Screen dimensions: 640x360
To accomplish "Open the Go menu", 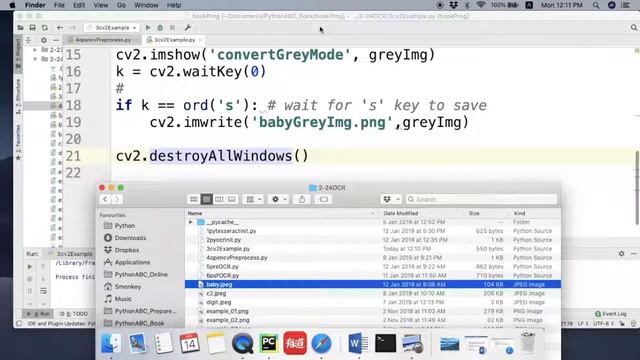I will point(121,5).
